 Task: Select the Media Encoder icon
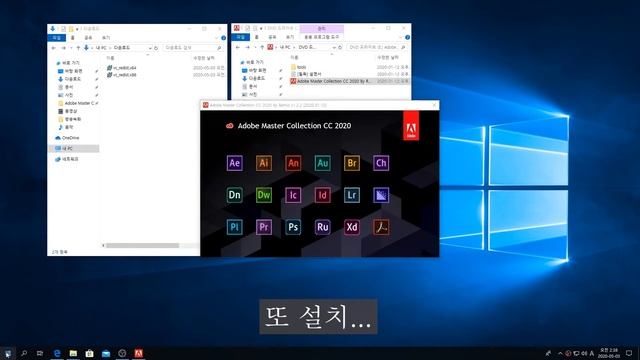click(x=381, y=195)
